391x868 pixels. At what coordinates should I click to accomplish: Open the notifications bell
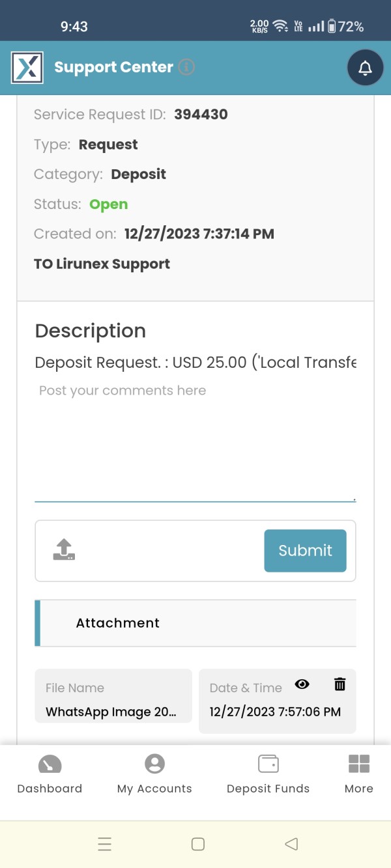365,68
